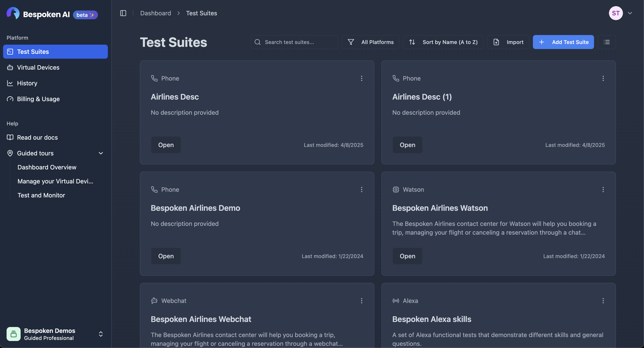Screen dimensions: 644x348
Task: Click Dashboard in the breadcrumb
Action: point(155,13)
